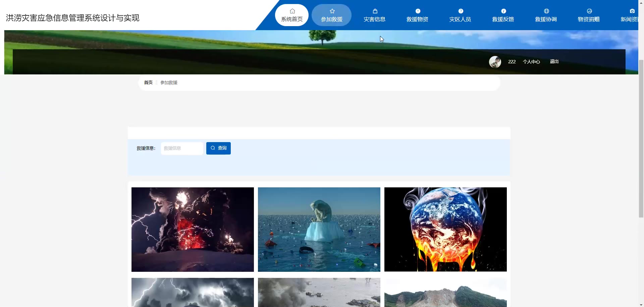Select the 参加救援 navigation tab
The height and width of the screenshot is (307, 644).
(x=331, y=15)
